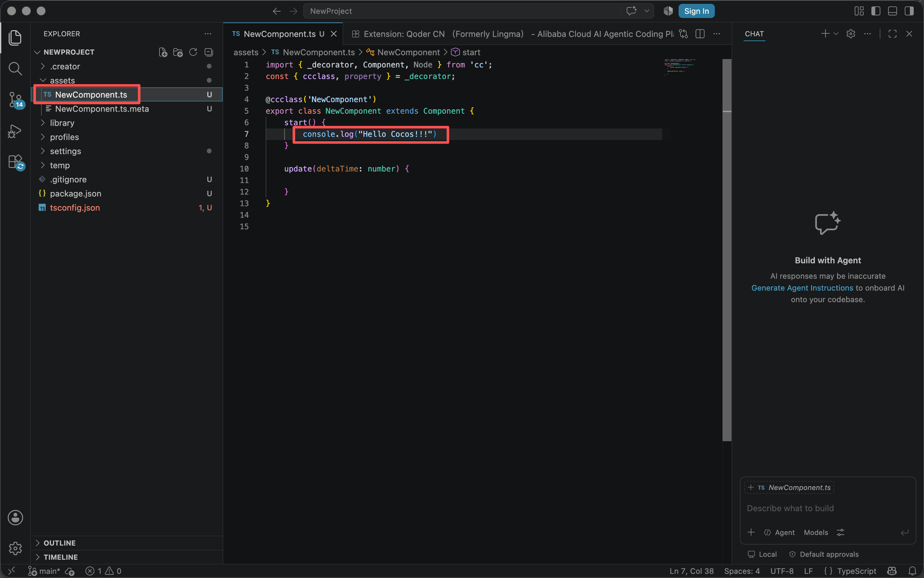Image resolution: width=924 pixels, height=578 pixels.
Task: Expand the OUTLINE section
Action: (x=126, y=543)
